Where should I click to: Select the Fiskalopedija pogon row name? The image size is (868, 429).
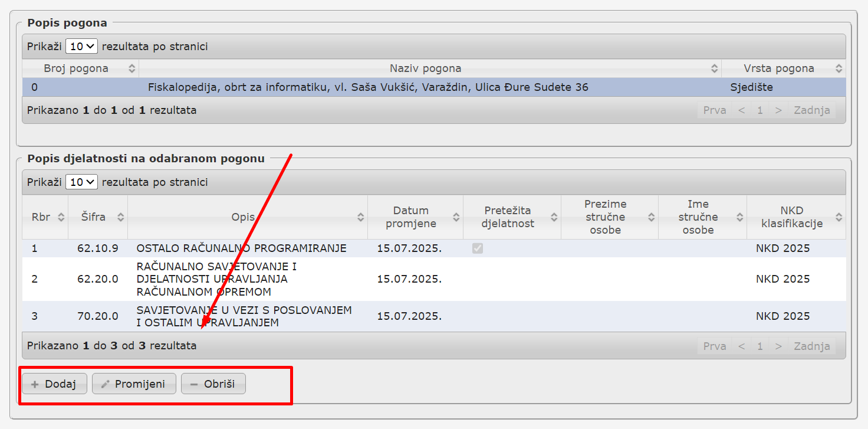pos(369,87)
